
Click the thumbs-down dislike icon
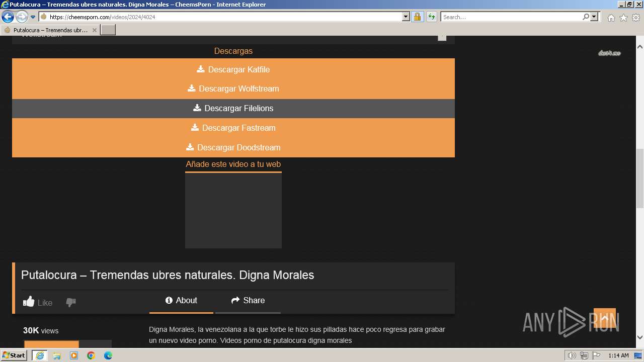71,302
